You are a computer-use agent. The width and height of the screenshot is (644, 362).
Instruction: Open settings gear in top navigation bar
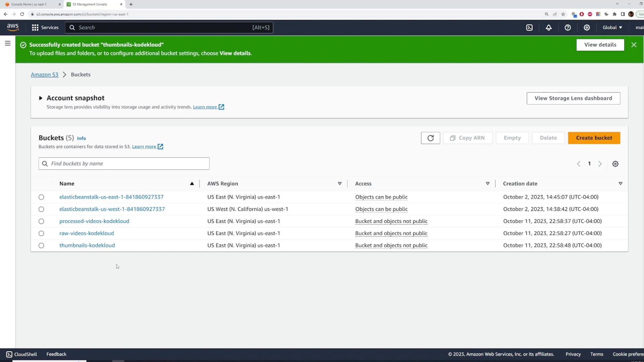point(587,27)
